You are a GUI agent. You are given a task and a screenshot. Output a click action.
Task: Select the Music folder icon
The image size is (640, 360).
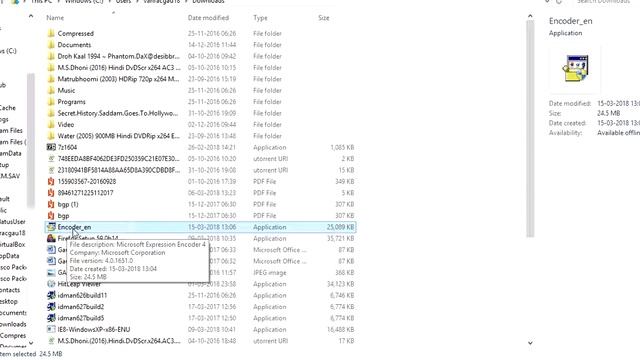point(51,91)
